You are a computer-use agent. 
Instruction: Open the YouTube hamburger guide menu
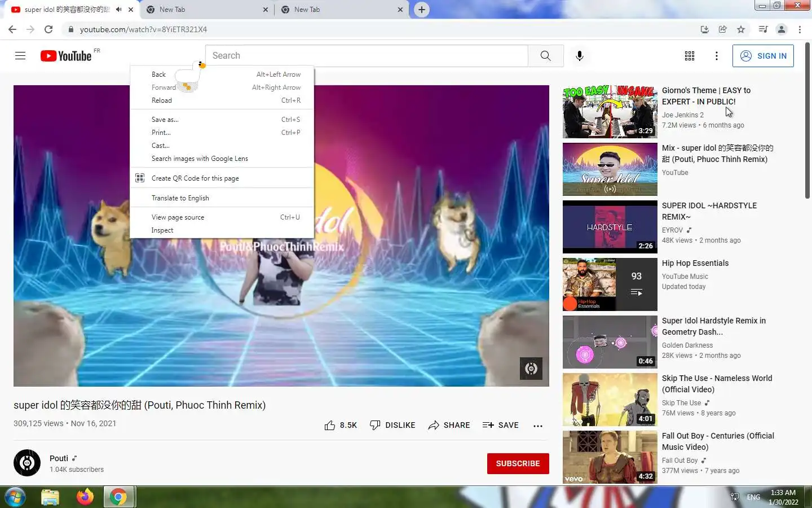tap(20, 56)
